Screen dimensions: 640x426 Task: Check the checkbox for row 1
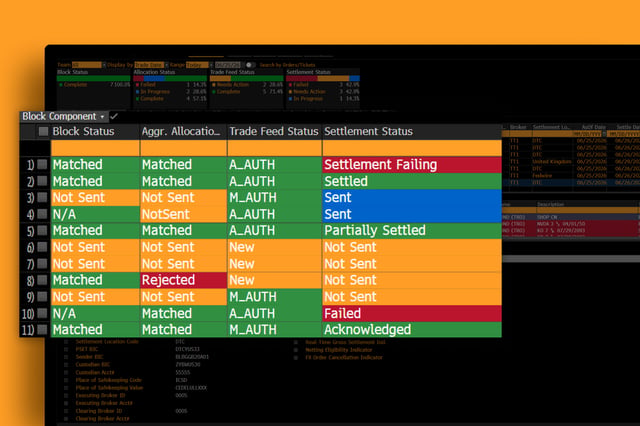42,164
